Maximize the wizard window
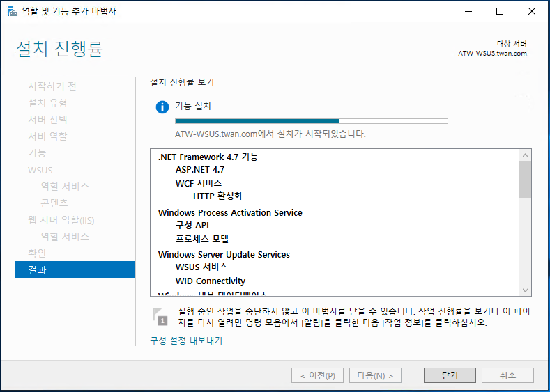The image size is (550, 392). [500, 11]
